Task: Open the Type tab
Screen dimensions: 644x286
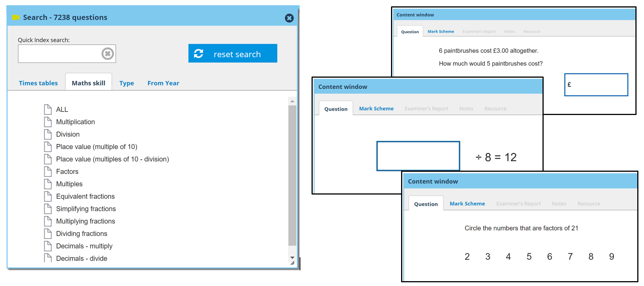Action: (126, 83)
